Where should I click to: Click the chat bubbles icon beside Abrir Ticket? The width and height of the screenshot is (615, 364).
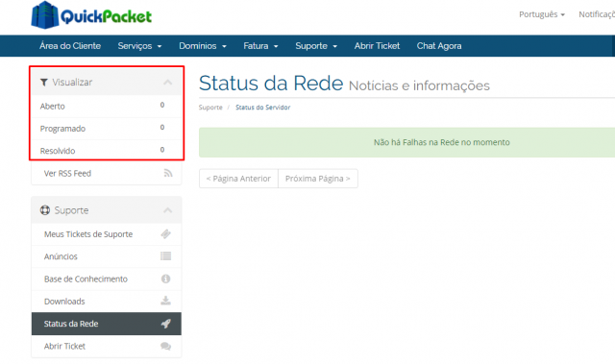click(x=166, y=346)
